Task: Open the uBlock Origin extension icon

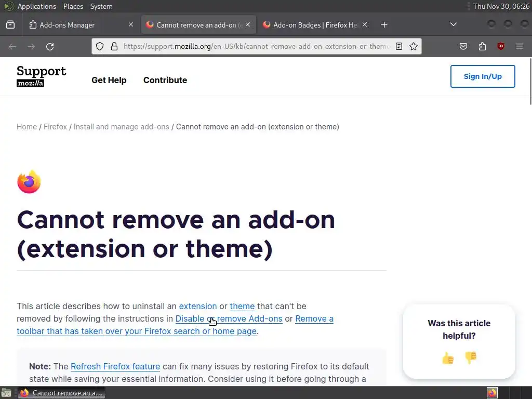Action: (501, 46)
